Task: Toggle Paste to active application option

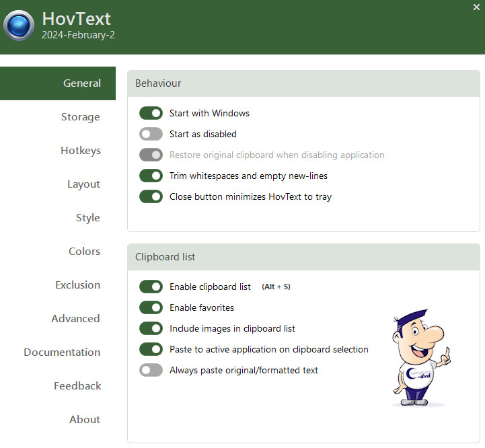Action: [151, 349]
